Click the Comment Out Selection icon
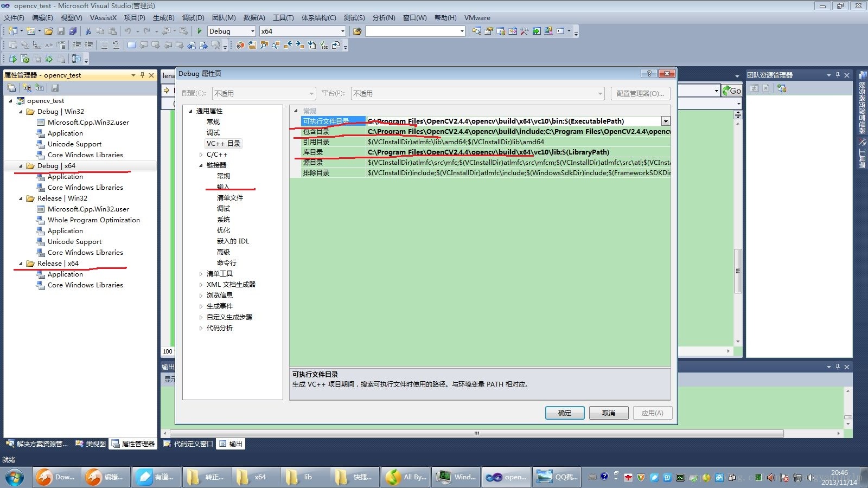Viewport: 868px width, 488px height. (x=104, y=45)
